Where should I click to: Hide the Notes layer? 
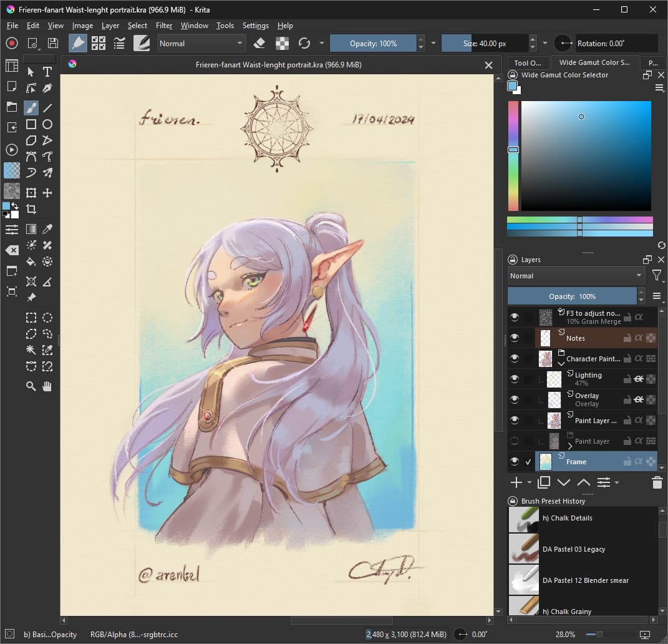pos(515,338)
